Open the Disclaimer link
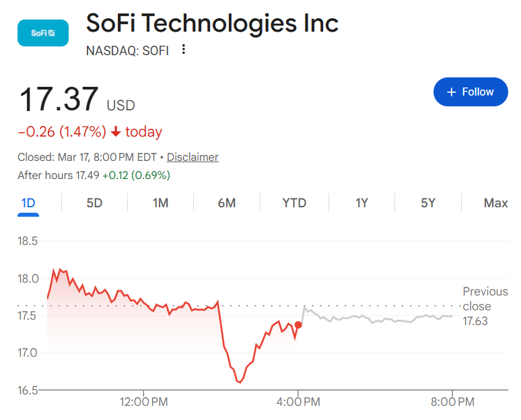Screen dimensions: 521x420 (193, 157)
